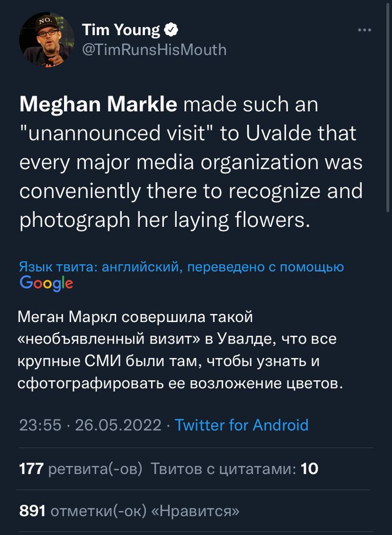Click the colorful Google logo
Image resolution: width=392 pixels, height=535 pixels.
pos(46,283)
